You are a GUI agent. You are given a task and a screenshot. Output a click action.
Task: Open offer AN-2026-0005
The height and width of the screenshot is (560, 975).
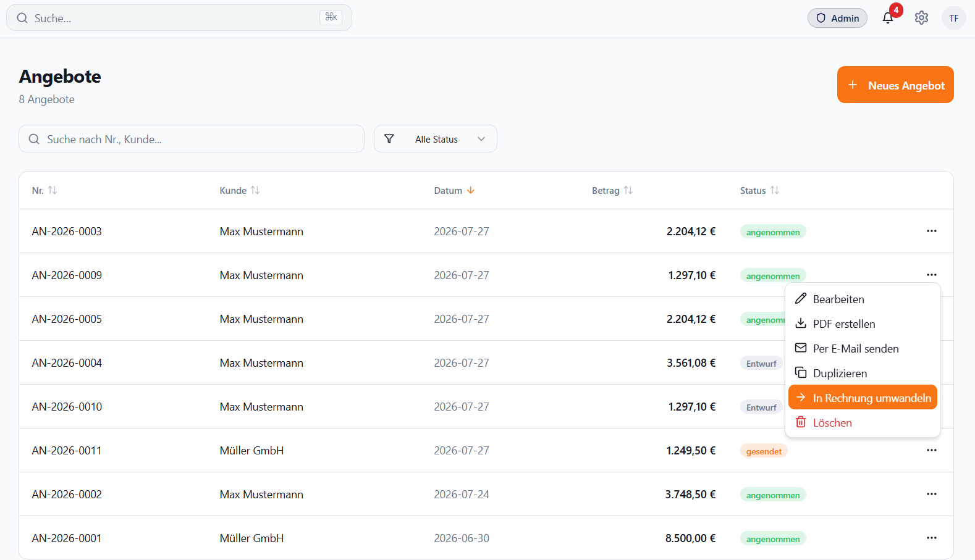point(67,319)
